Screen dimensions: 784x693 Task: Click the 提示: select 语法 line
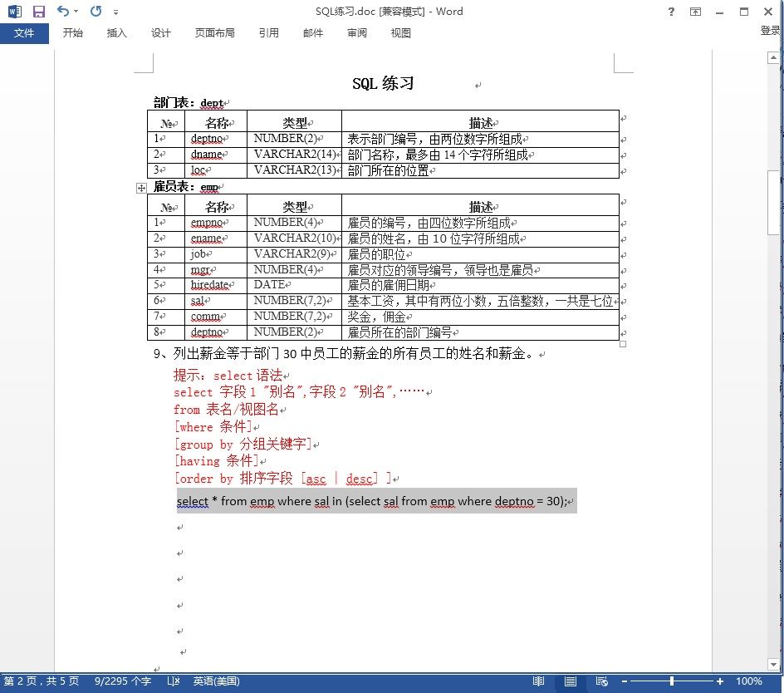(228, 375)
